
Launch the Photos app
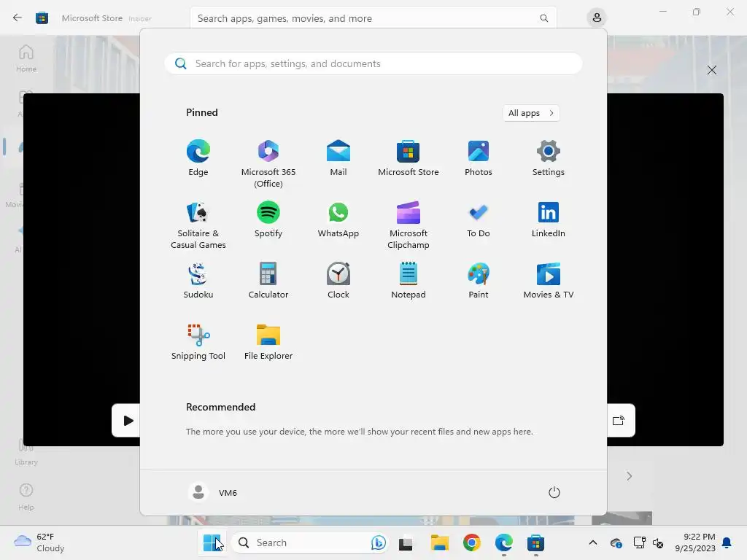click(479, 158)
